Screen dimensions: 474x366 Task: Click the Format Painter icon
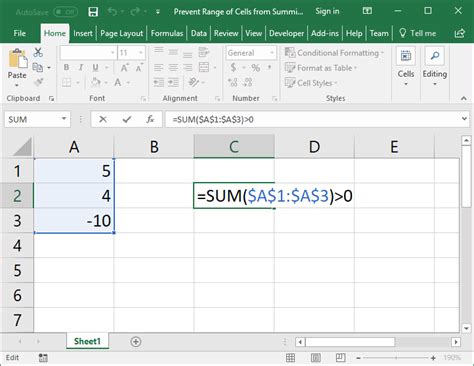click(39, 82)
